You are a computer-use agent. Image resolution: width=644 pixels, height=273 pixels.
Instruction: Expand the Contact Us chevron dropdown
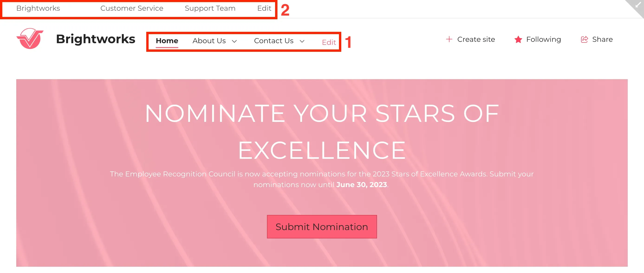pyautogui.click(x=302, y=41)
